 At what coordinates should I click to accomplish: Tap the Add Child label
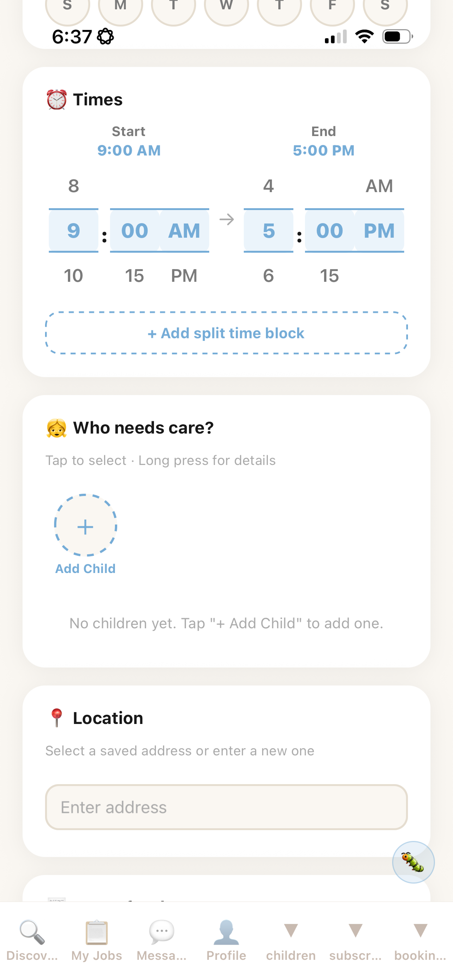click(85, 568)
